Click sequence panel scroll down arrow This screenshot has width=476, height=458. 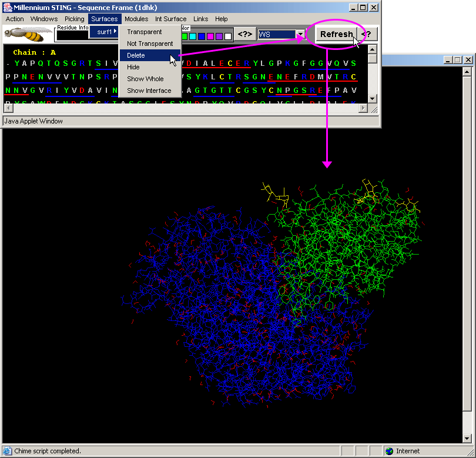point(372,98)
